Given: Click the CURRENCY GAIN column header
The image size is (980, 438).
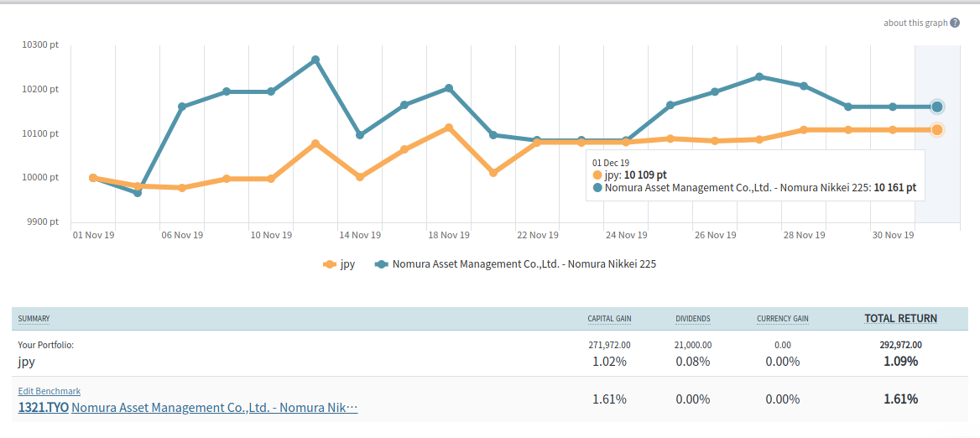Looking at the screenshot, I should click(x=782, y=319).
